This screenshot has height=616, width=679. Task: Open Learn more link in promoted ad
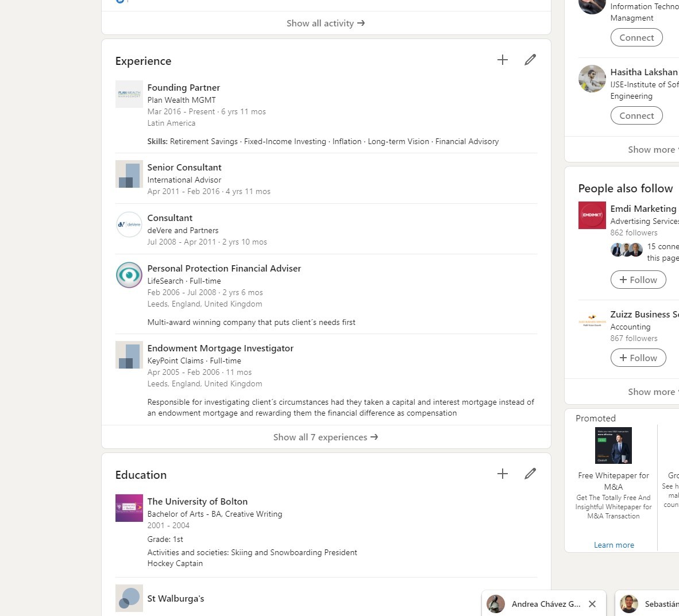click(614, 545)
